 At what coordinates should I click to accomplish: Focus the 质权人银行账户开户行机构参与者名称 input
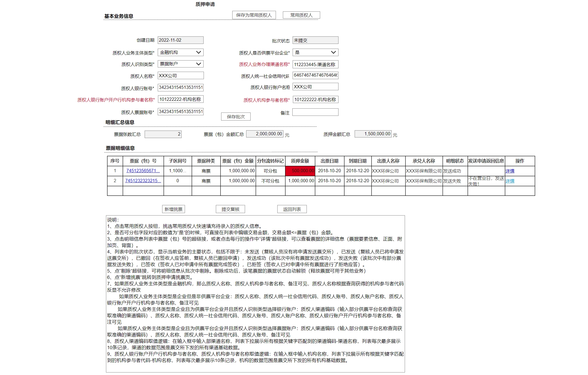pos(181,99)
